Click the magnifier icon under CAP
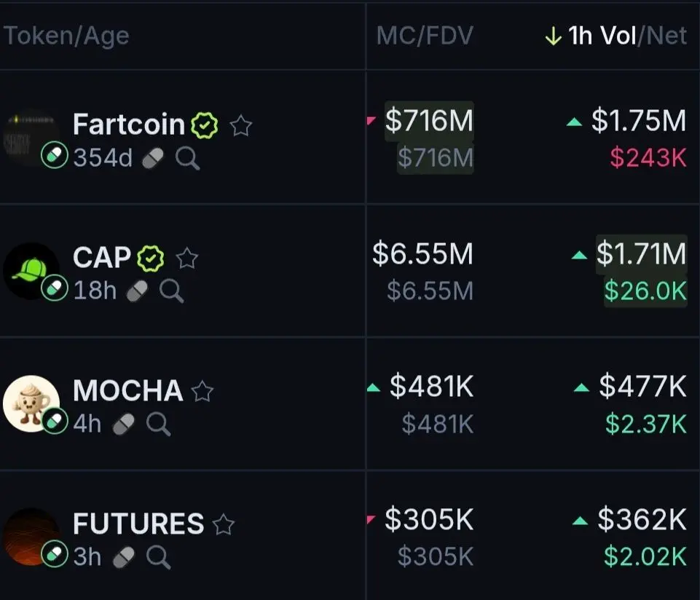 click(x=172, y=291)
